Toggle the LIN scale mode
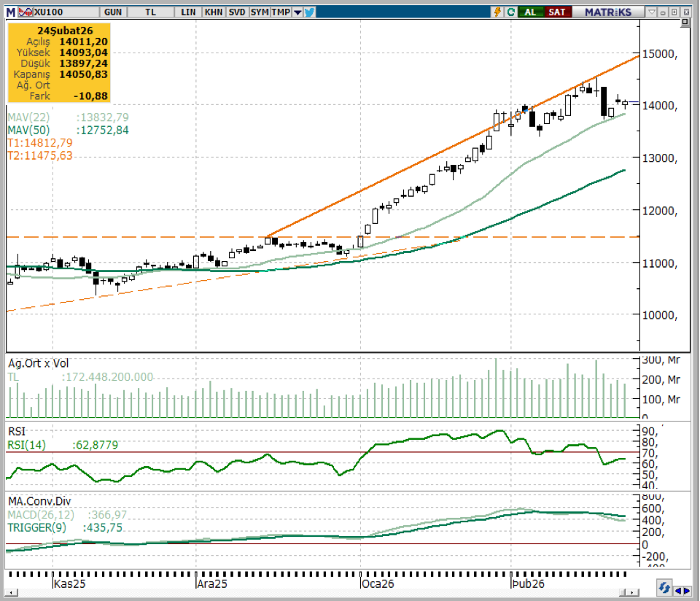Viewport: 700px width, 601px height. [x=188, y=12]
